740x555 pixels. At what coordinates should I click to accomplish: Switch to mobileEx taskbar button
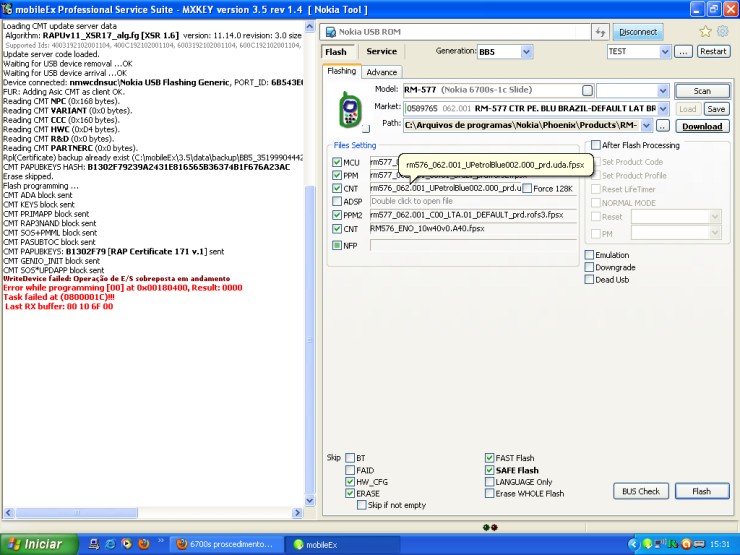click(342, 545)
